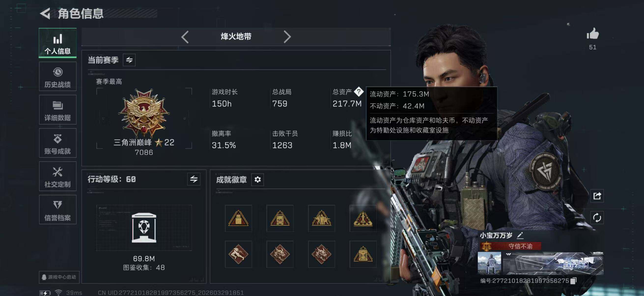Open the 成就徽章 settings gear
This screenshot has width=644, height=296.
tap(257, 179)
